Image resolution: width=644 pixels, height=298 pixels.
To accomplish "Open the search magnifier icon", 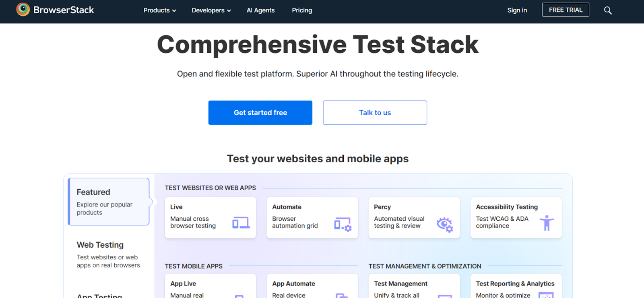I will [x=608, y=10].
